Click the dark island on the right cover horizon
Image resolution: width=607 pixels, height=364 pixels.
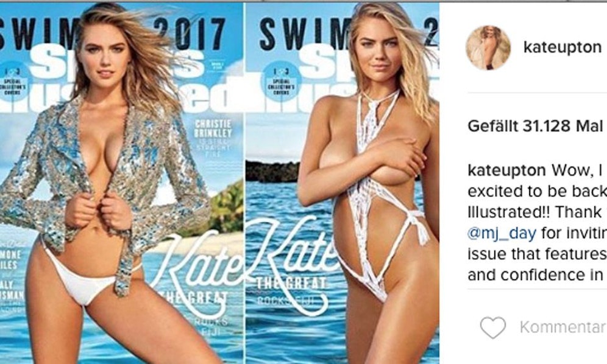point(272,172)
